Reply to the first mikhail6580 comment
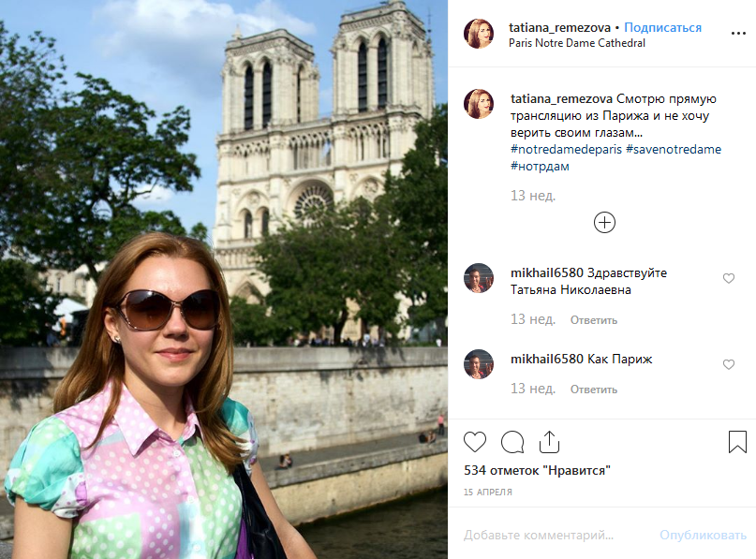Image resolution: width=756 pixels, height=559 pixels. click(594, 320)
